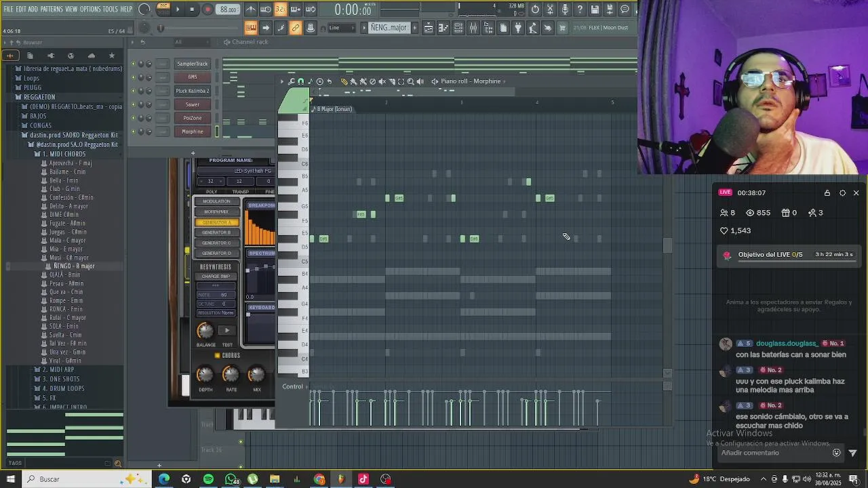Open the Piano roll options arrow menu

282,81
